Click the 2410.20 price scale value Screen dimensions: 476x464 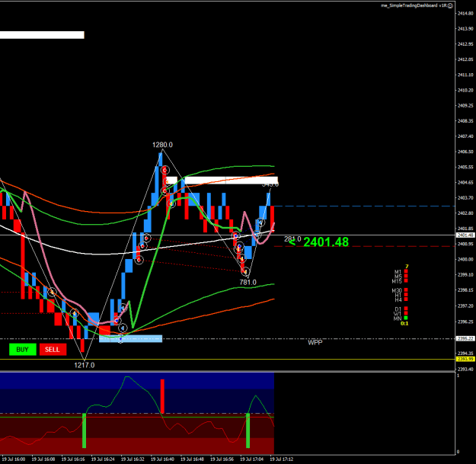[x=465, y=90]
